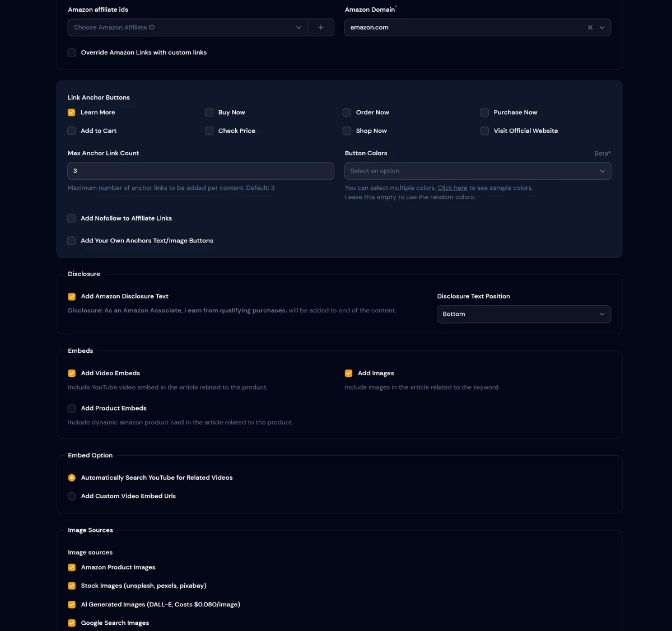Toggle Add Amazon Disclosure Text checkbox
Viewport: 672px width, 631px height.
pos(72,297)
